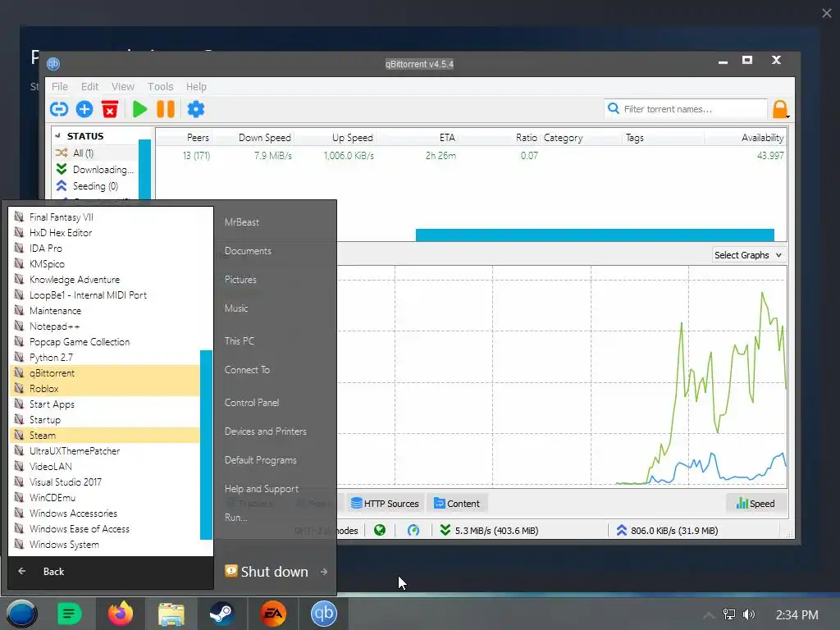Click the red Delete torrent icon
The width and height of the screenshot is (840, 630).
click(x=110, y=109)
